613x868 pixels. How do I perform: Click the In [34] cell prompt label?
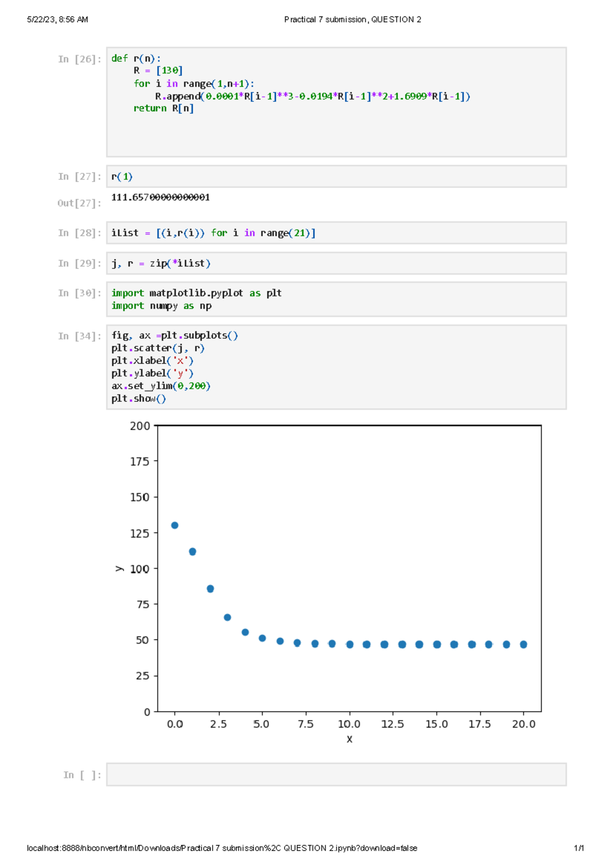click(80, 336)
